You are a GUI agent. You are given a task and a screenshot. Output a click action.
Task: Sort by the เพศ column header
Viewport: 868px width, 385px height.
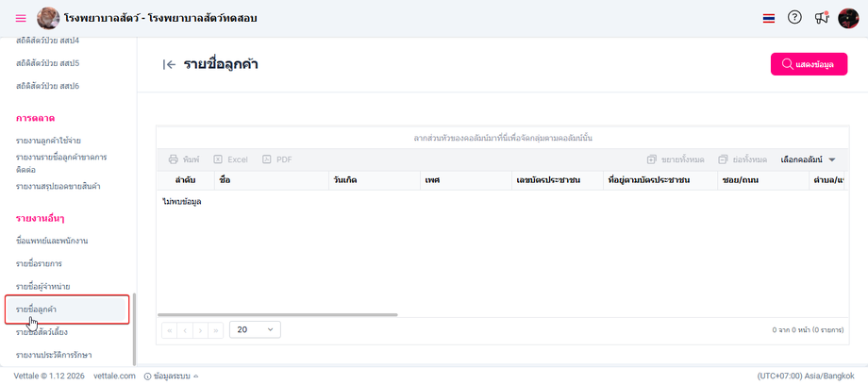pos(465,180)
